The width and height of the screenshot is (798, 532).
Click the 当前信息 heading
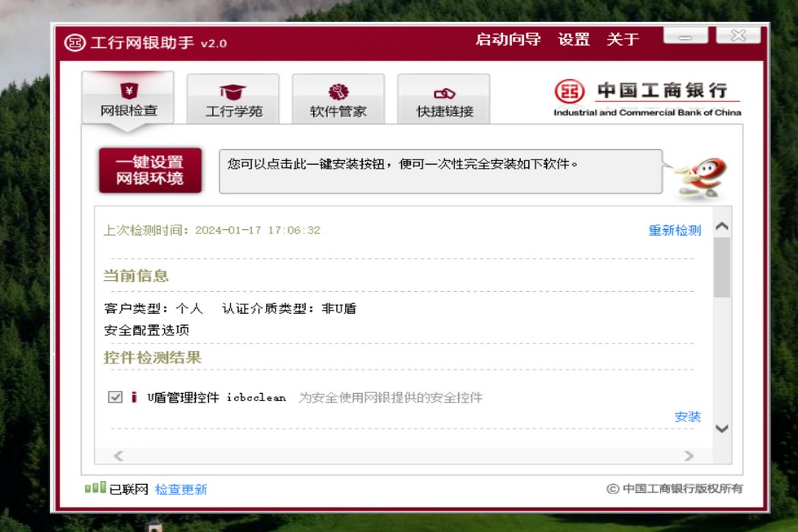click(x=136, y=276)
